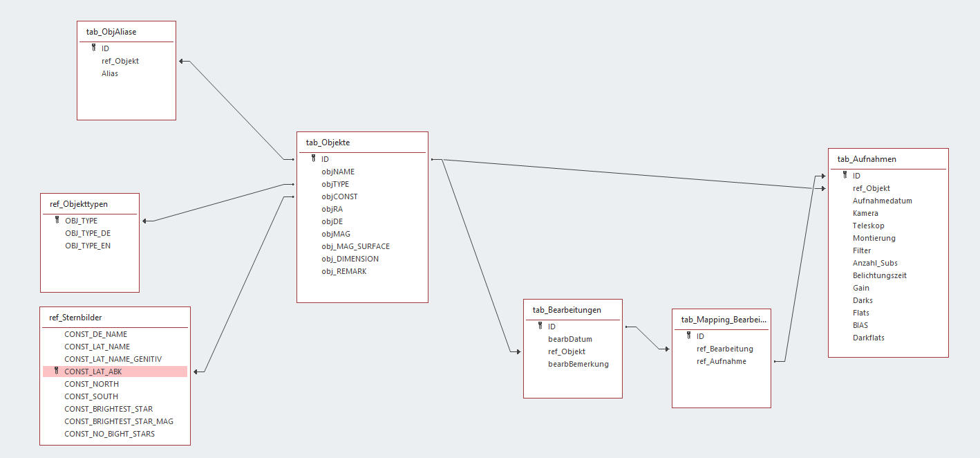Viewport: 980px width, 458px height.
Task: Select the CONST_BRIGHTEST_STAR_MAG field
Action: click(119, 421)
